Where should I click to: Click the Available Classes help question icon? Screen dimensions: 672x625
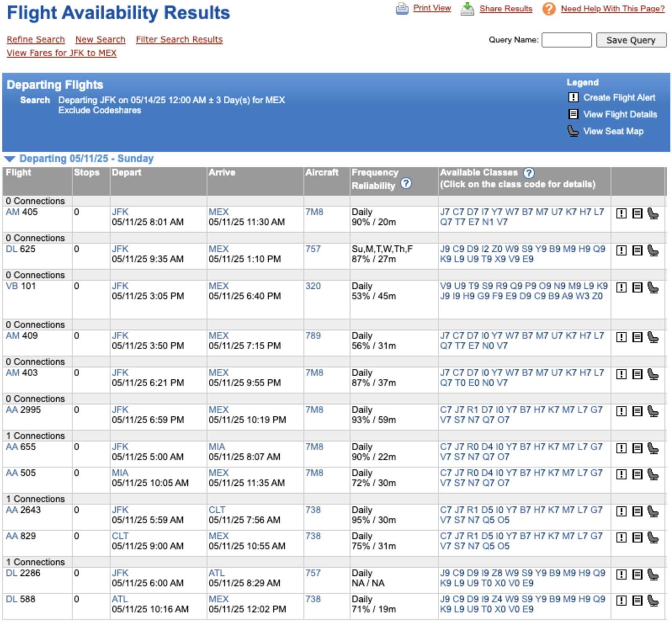click(529, 173)
